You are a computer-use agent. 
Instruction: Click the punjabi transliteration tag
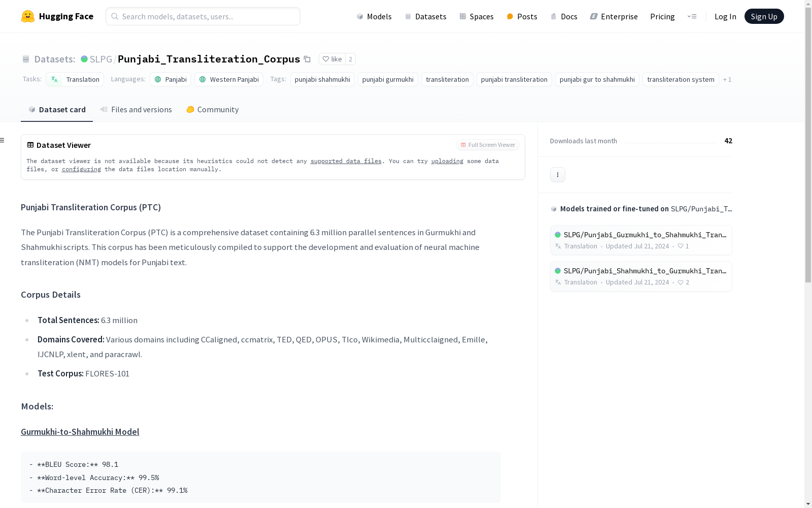pyautogui.click(x=514, y=79)
